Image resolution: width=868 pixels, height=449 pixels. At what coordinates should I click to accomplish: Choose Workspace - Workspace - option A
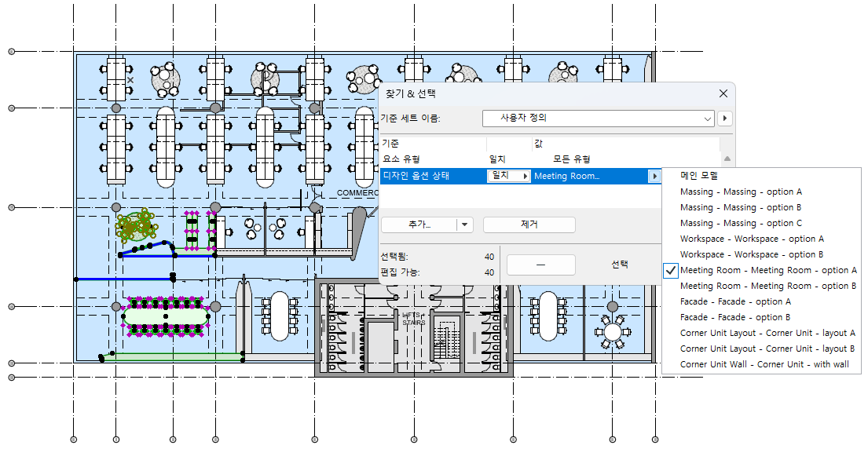click(761, 239)
